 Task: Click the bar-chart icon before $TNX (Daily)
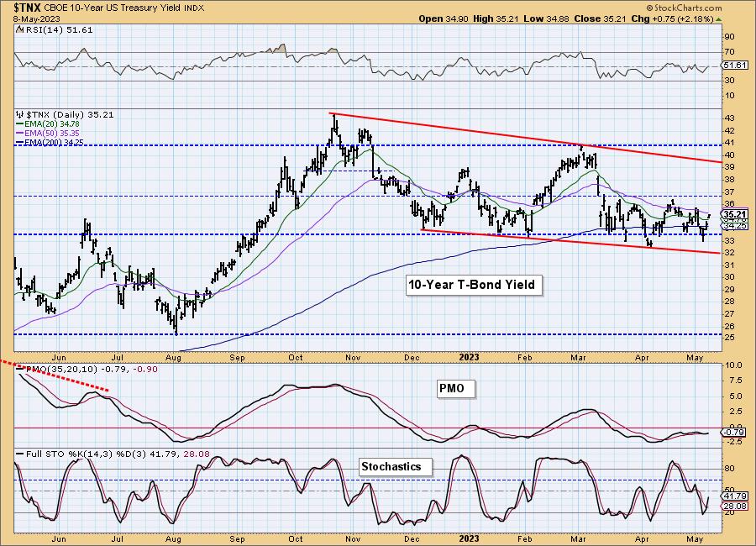coord(20,115)
